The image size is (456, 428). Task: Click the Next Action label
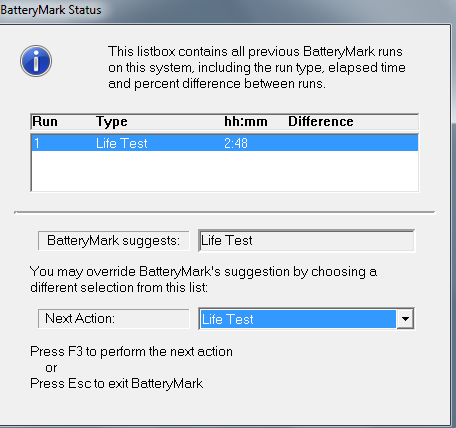114,319
